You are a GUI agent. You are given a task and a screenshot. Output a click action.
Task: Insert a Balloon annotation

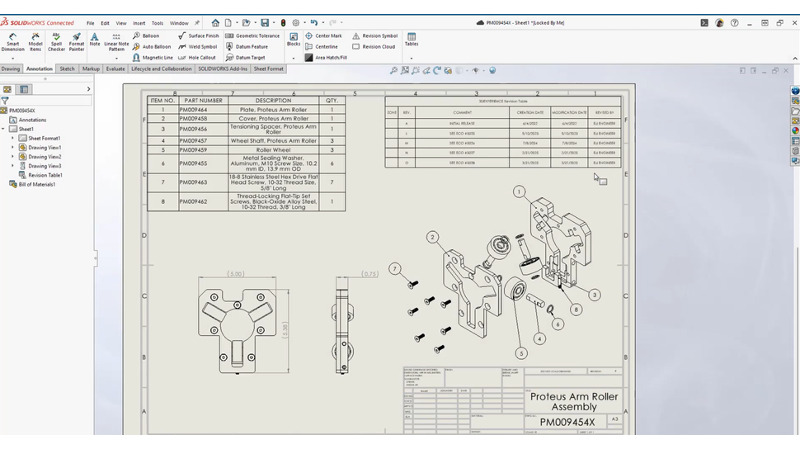[146, 35]
